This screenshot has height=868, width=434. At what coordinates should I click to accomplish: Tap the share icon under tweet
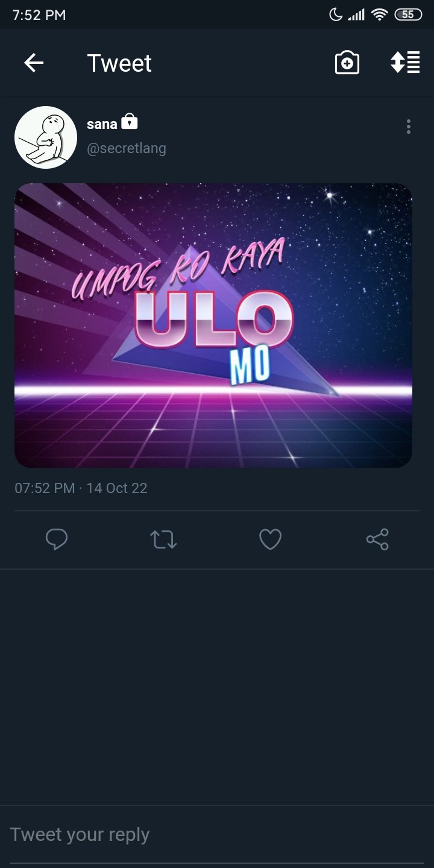click(x=377, y=539)
